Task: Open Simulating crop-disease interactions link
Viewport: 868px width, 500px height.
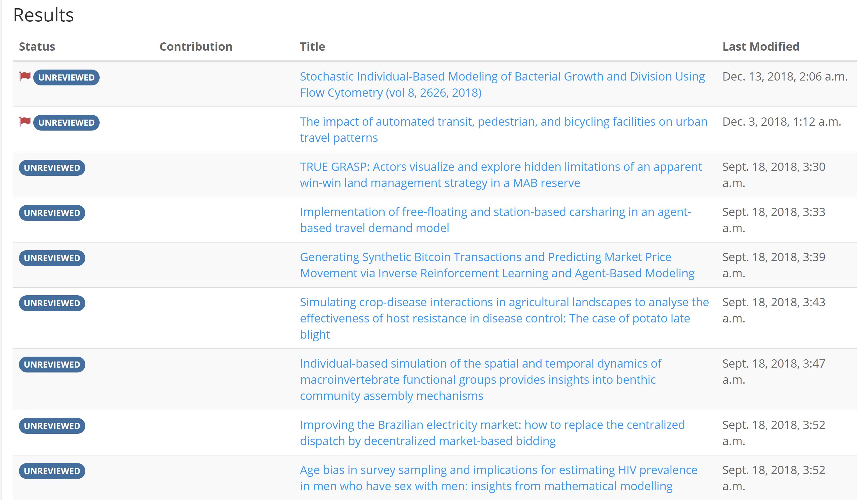Action: click(x=504, y=318)
